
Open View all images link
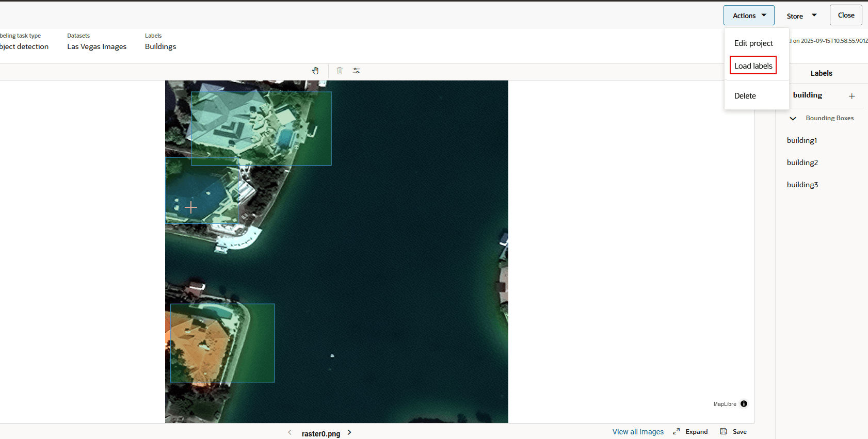tap(638, 432)
